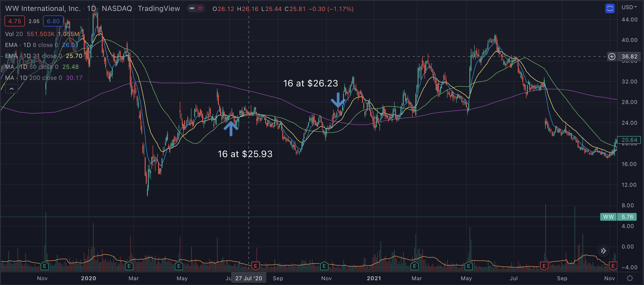Click the crosshair plus icon beside 36.82
This screenshot has height=285, width=644.
612,57
